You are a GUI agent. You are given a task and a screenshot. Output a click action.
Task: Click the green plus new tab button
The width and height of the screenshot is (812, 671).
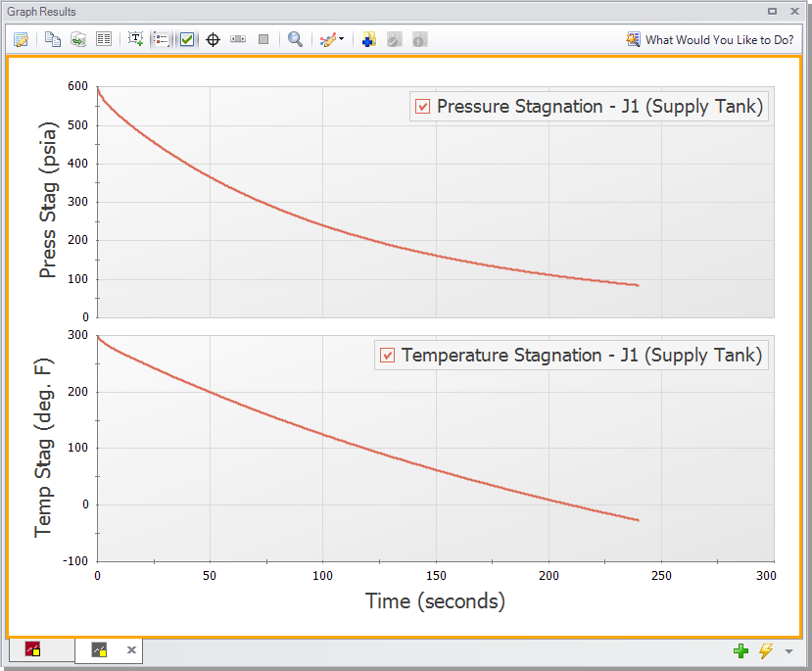740,651
